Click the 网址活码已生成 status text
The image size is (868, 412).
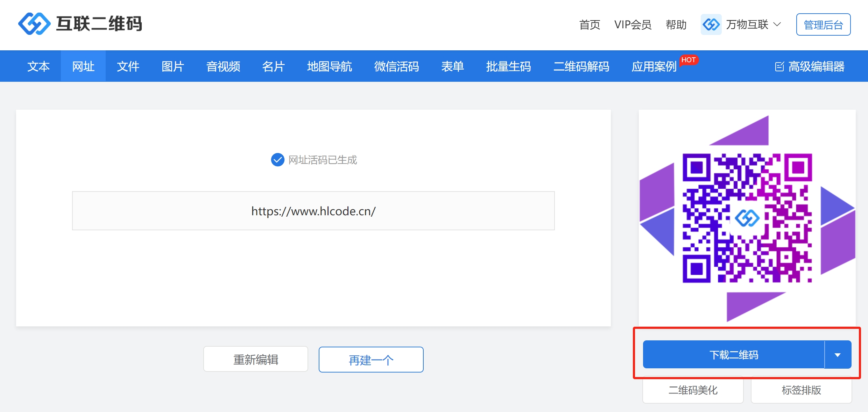[x=323, y=160]
